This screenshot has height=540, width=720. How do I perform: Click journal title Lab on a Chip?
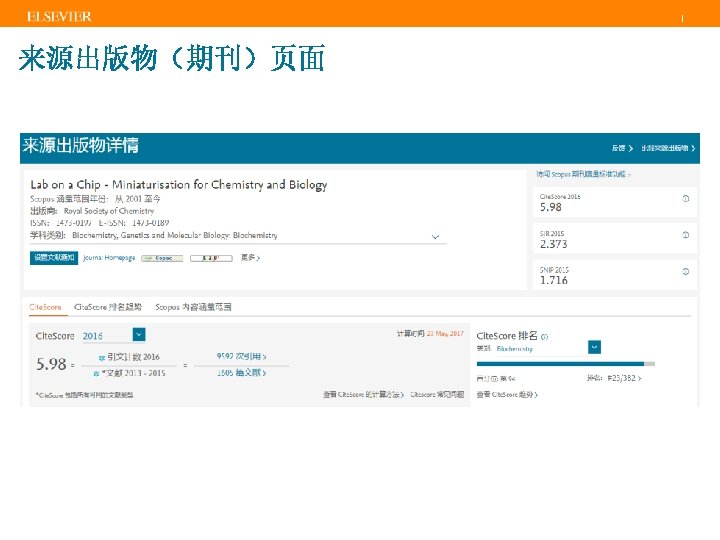(x=179, y=185)
